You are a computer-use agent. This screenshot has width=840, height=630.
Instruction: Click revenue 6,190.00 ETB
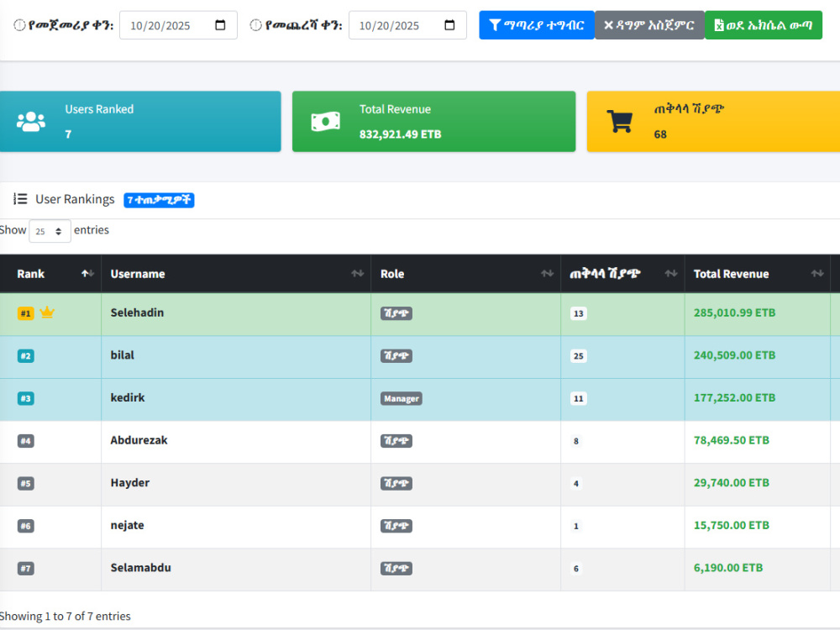coord(728,567)
